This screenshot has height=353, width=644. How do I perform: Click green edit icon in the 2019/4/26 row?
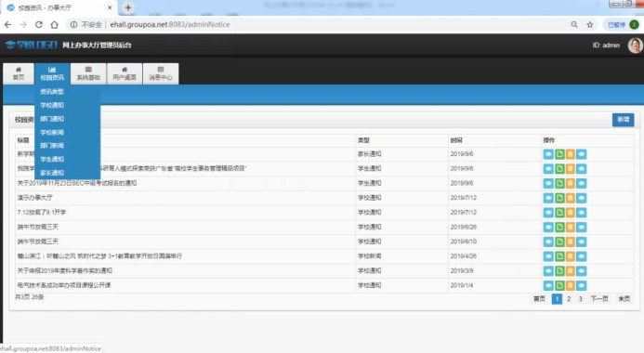pos(559,256)
